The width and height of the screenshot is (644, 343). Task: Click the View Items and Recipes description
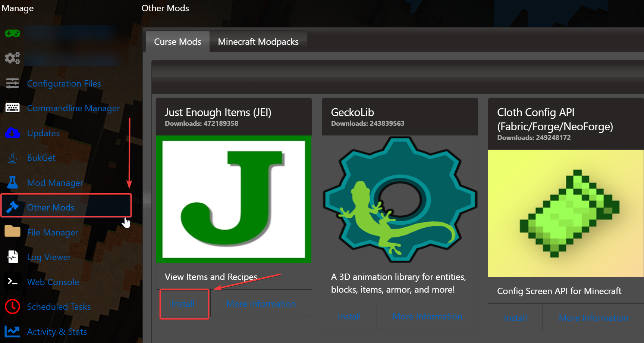pos(211,277)
